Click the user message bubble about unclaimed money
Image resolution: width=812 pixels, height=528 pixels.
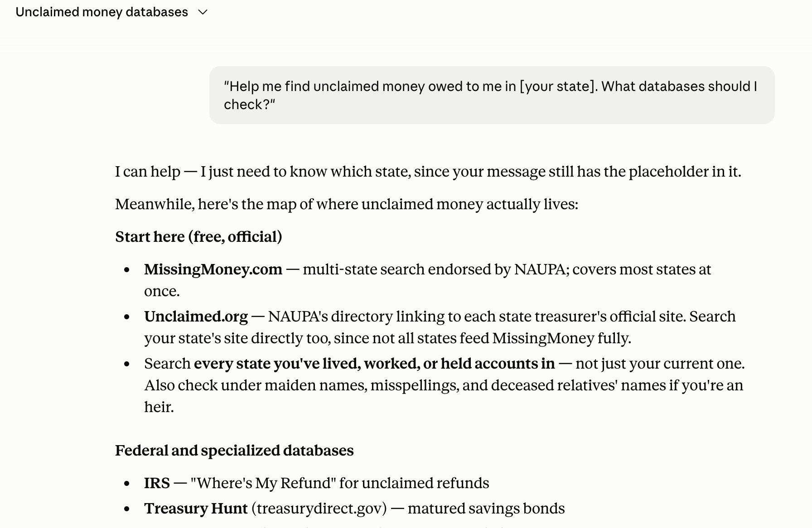(x=492, y=95)
